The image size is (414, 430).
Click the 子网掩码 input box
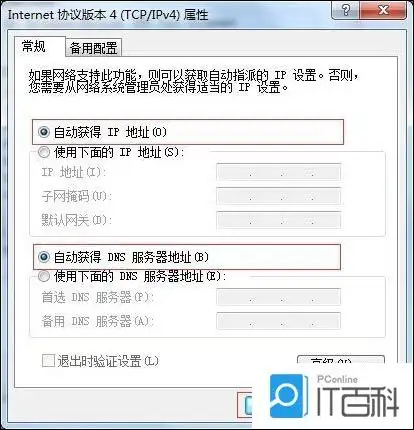(x=279, y=196)
